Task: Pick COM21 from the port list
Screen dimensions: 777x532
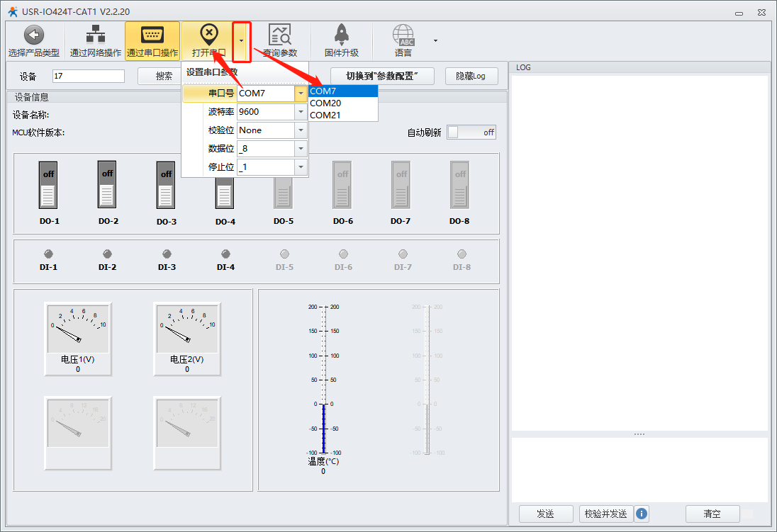Action: tap(343, 115)
